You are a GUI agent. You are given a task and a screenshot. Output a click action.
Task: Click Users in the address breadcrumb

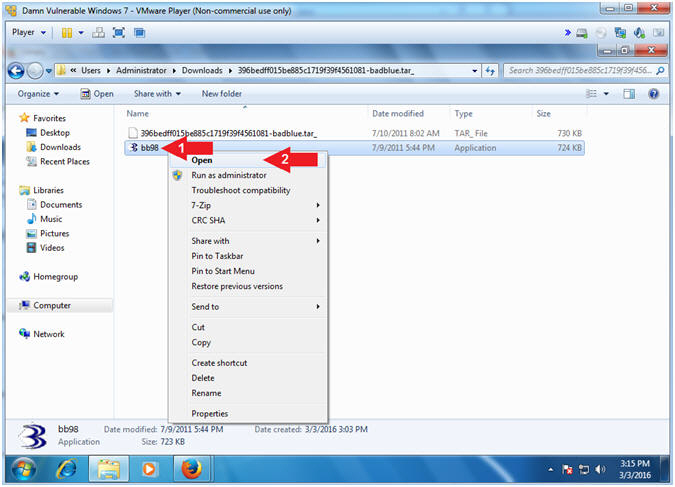(91, 70)
